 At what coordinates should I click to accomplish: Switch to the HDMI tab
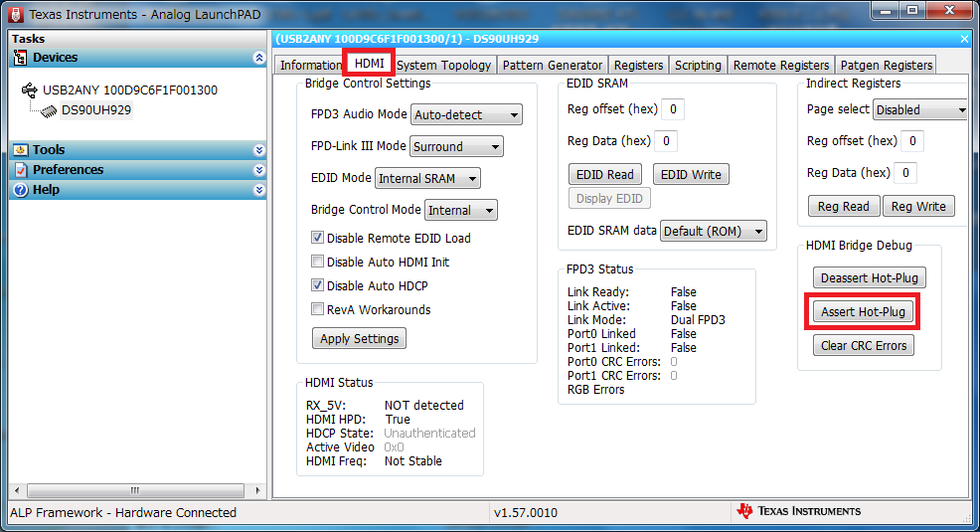click(369, 63)
